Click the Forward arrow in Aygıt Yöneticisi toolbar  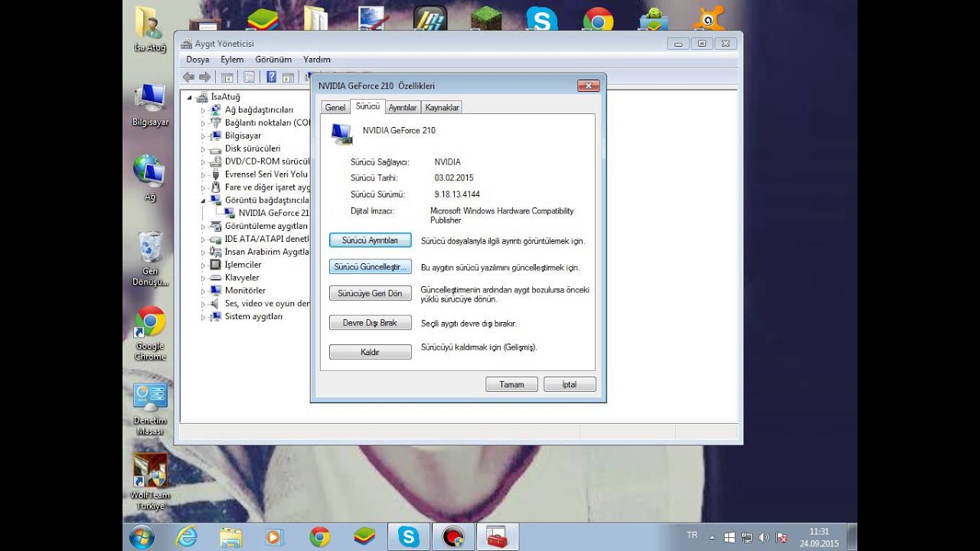point(204,77)
